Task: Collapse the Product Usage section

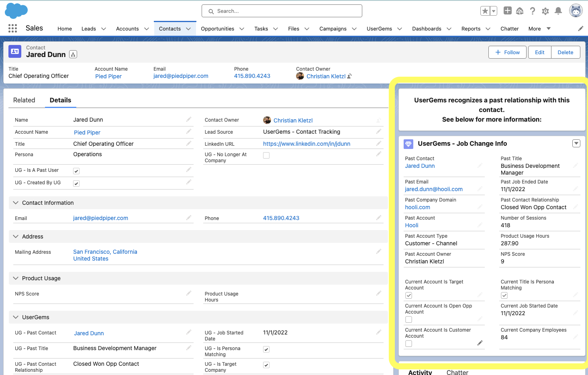Action: pos(16,278)
